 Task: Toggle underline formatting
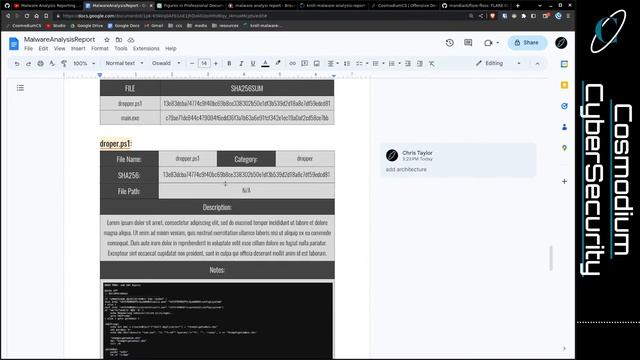point(253,64)
